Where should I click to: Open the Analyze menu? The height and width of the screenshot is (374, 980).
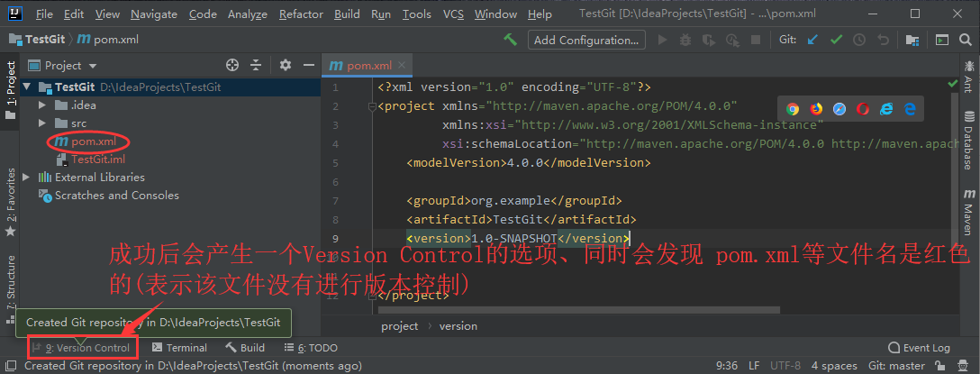[248, 14]
